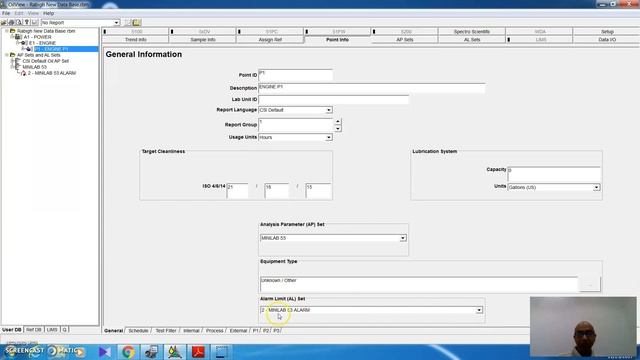Switch to the LIMS tab in left panel
This screenshot has width=640, height=360.
coord(52,329)
